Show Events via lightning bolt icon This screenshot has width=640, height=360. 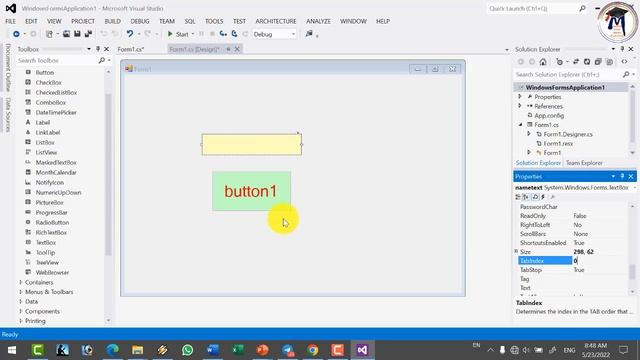543,197
